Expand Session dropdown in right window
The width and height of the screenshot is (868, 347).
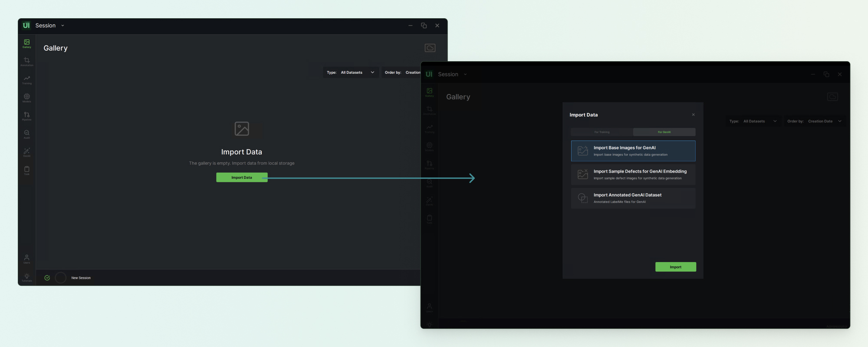(x=452, y=75)
